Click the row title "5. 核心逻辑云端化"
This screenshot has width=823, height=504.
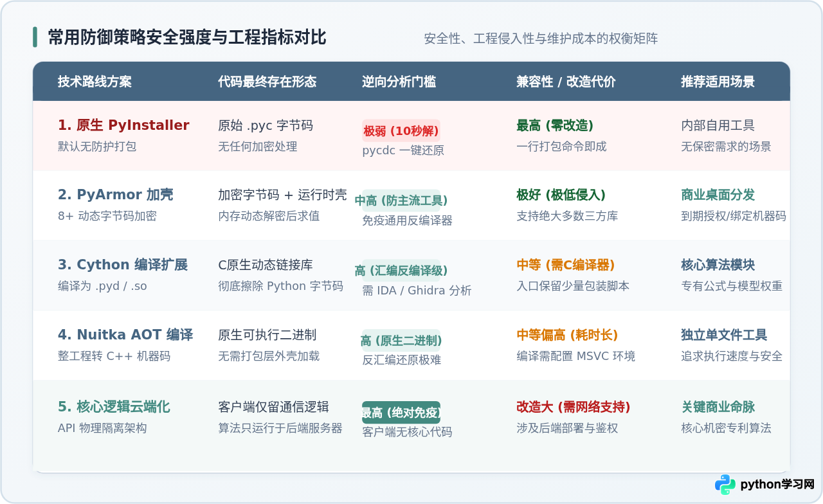(x=114, y=407)
